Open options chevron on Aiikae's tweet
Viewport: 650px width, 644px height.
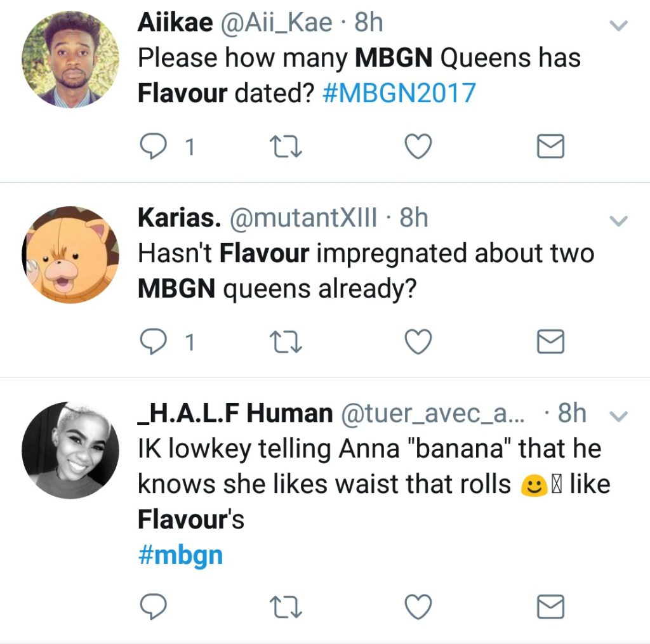[618, 26]
